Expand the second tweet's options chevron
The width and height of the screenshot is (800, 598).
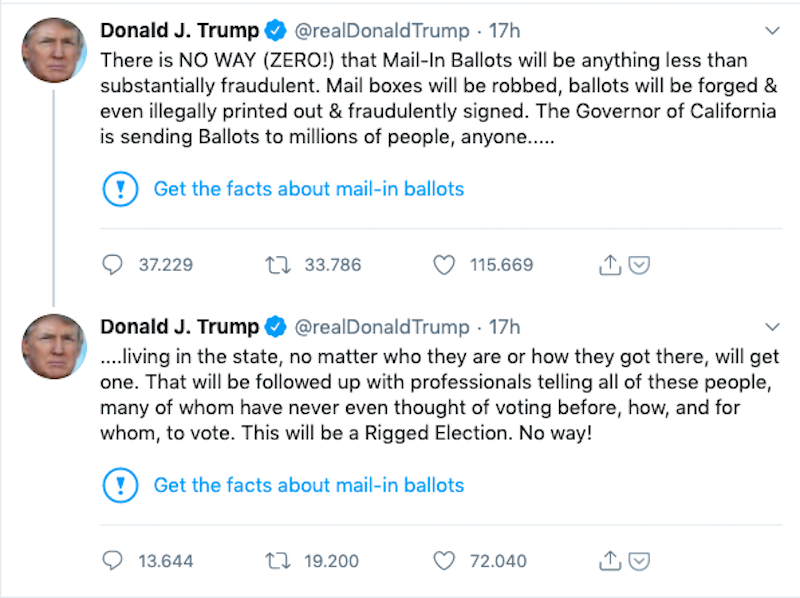point(772,327)
